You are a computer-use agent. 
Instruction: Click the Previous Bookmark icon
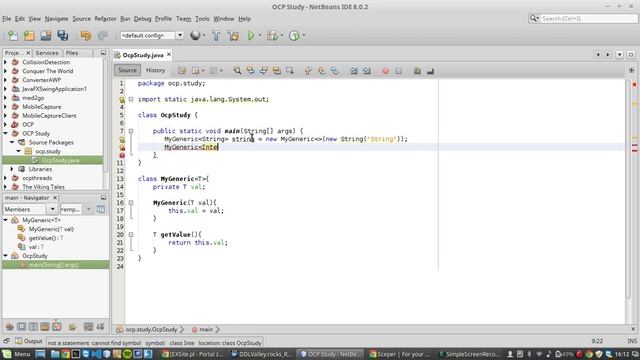[308, 71]
